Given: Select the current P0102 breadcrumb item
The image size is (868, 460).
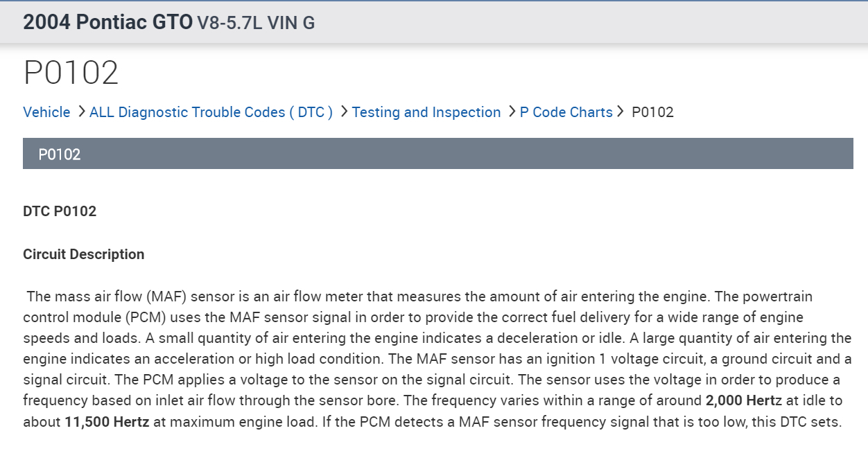Looking at the screenshot, I should point(652,112).
